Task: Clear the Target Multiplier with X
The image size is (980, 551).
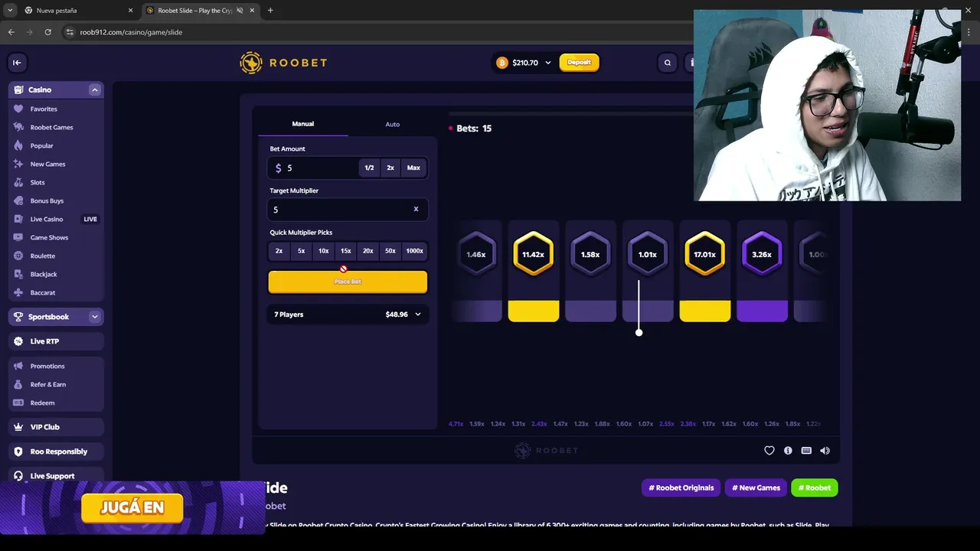Action: coord(416,209)
